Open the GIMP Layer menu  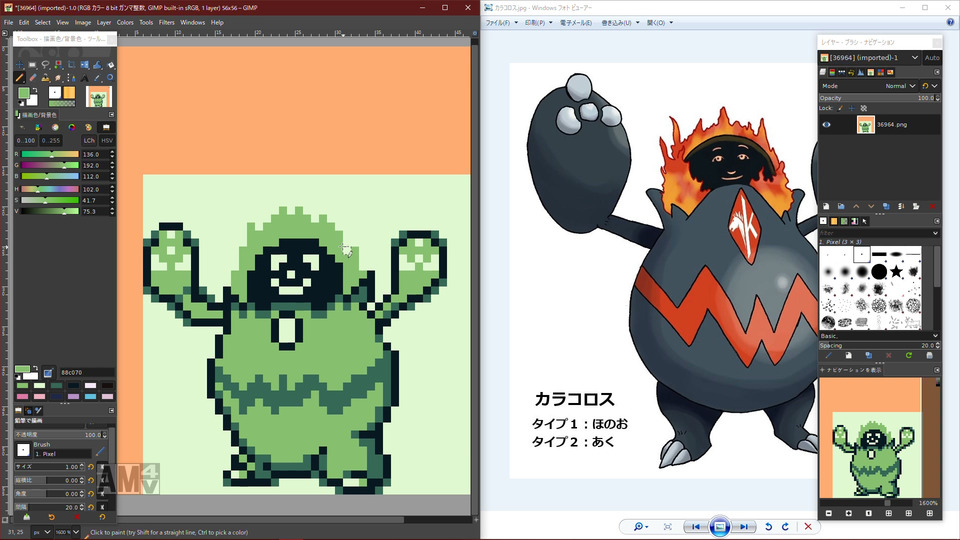point(104,22)
